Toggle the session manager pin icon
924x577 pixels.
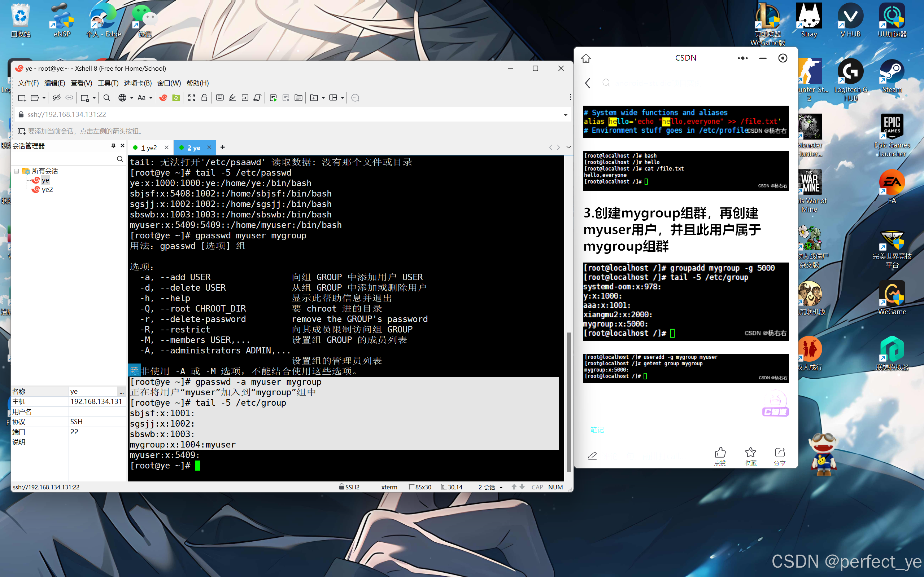coord(113,146)
